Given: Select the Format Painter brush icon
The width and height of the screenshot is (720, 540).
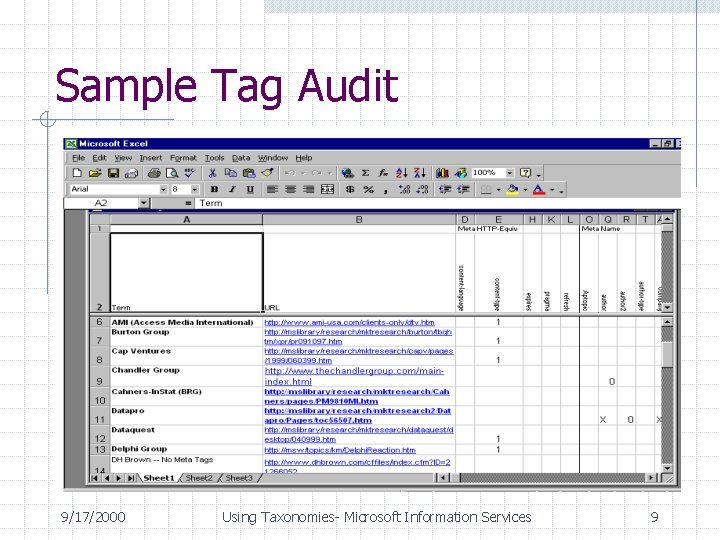Looking at the screenshot, I should coord(267,173).
